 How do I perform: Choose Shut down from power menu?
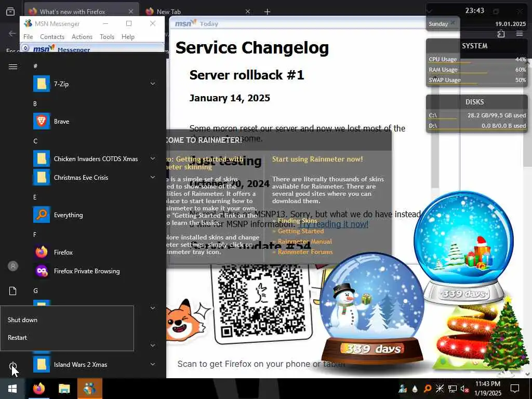pos(67,320)
